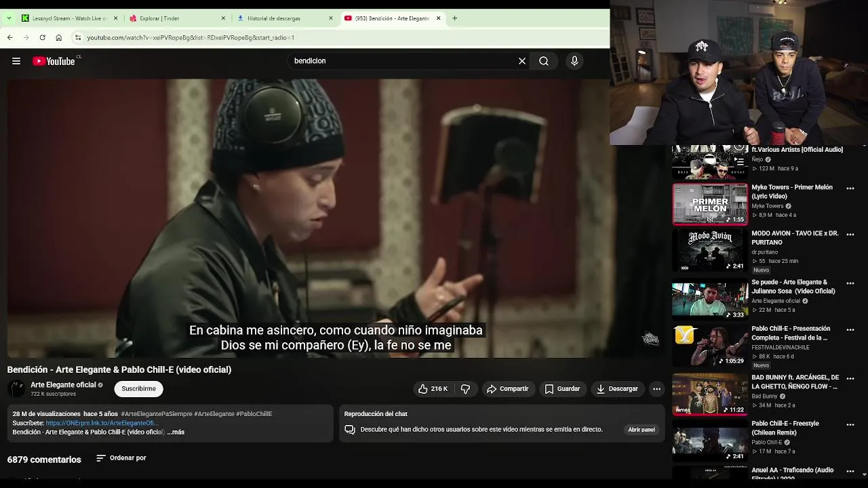Open Pablo Chill-E Freestyle Chilean Remix thumbnail

pos(710,441)
